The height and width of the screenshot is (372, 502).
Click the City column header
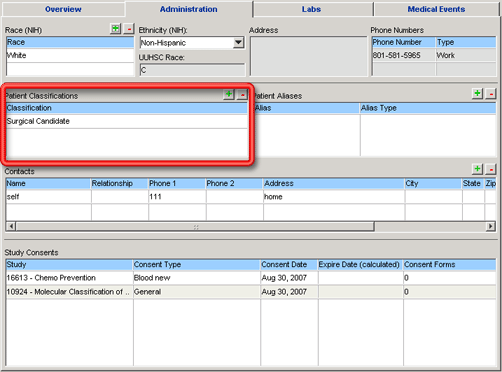pos(433,184)
